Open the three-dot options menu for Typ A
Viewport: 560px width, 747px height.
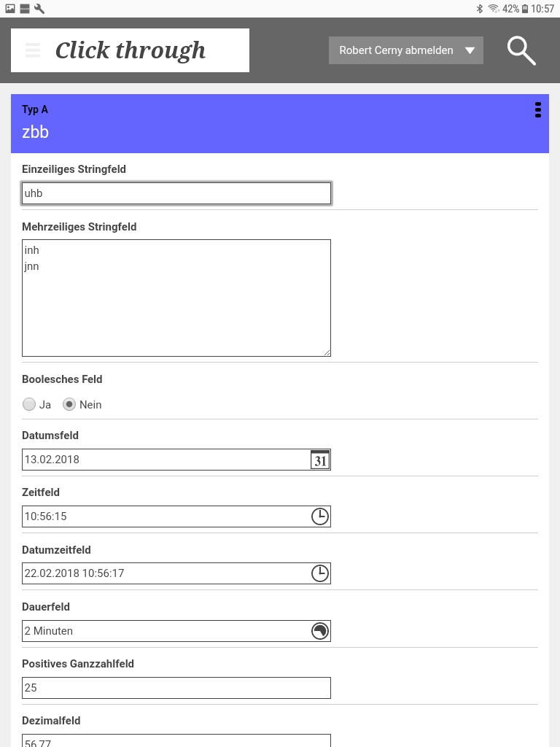point(538,110)
